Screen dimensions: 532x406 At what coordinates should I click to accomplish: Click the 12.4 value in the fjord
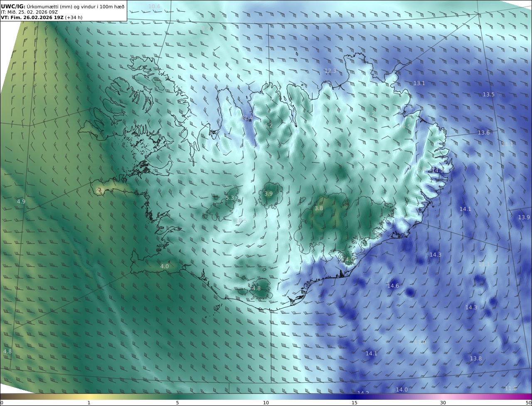pyautogui.click(x=247, y=119)
